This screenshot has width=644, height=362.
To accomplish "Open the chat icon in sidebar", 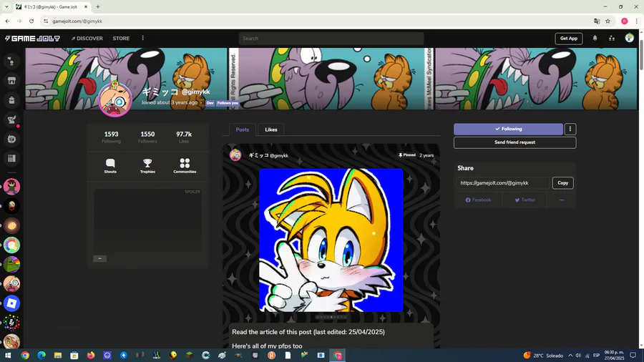I will pyautogui.click(x=11, y=139).
